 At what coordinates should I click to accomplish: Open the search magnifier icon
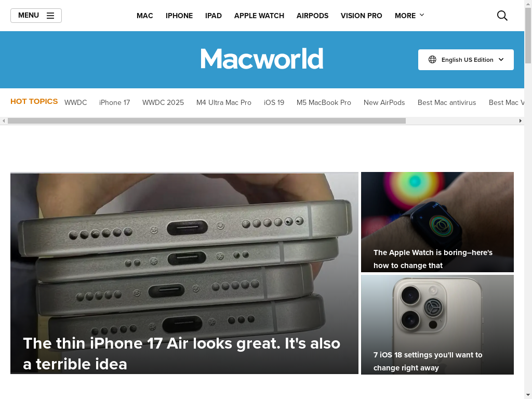(x=502, y=16)
